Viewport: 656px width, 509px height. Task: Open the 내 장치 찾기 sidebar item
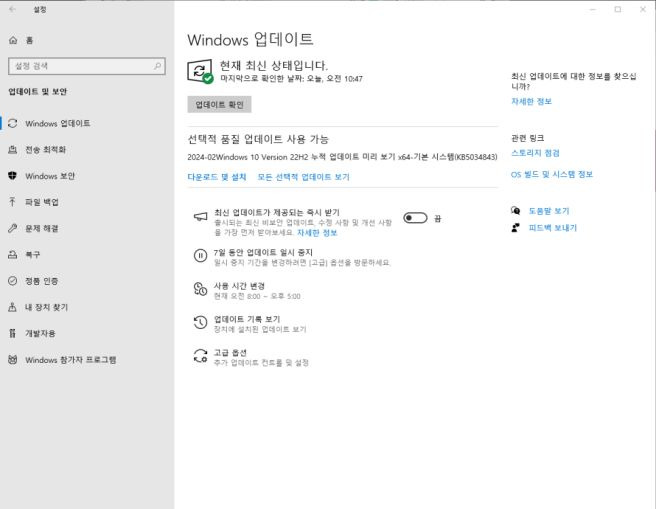pos(87,307)
